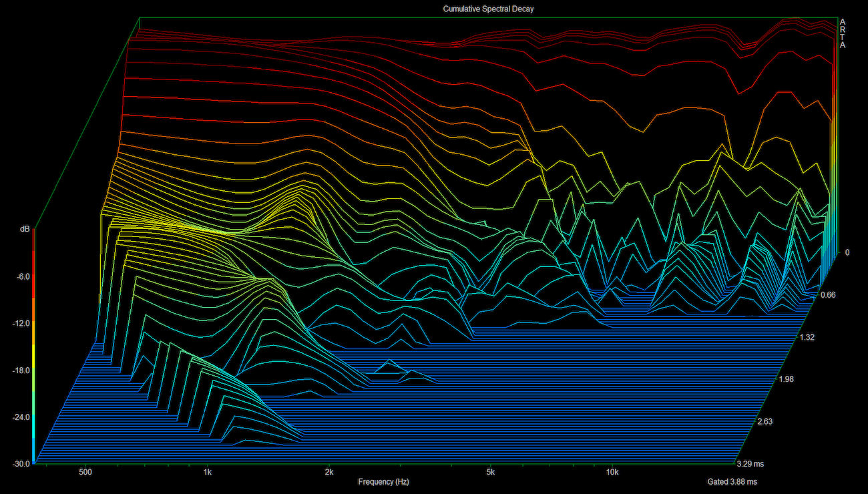Image resolution: width=868 pixels, height=494 pixels.
Task: Click the 2k frequency tick label
Action: pyautogui.click(x=329, y=472)
